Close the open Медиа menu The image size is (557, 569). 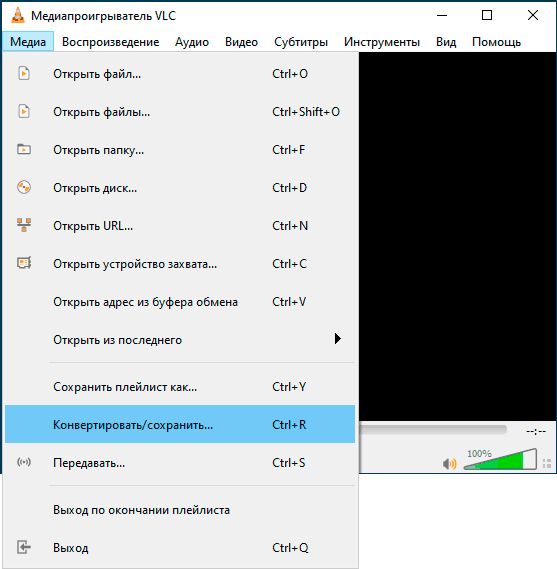[x=28, y=41]
